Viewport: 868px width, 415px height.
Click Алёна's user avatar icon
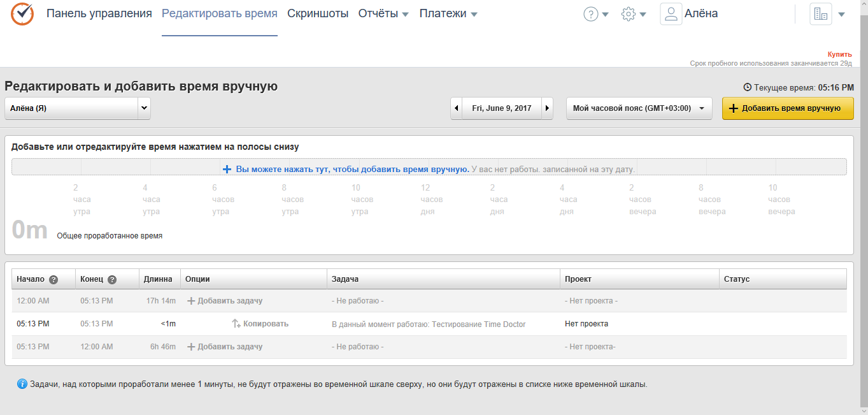(671, 14)
